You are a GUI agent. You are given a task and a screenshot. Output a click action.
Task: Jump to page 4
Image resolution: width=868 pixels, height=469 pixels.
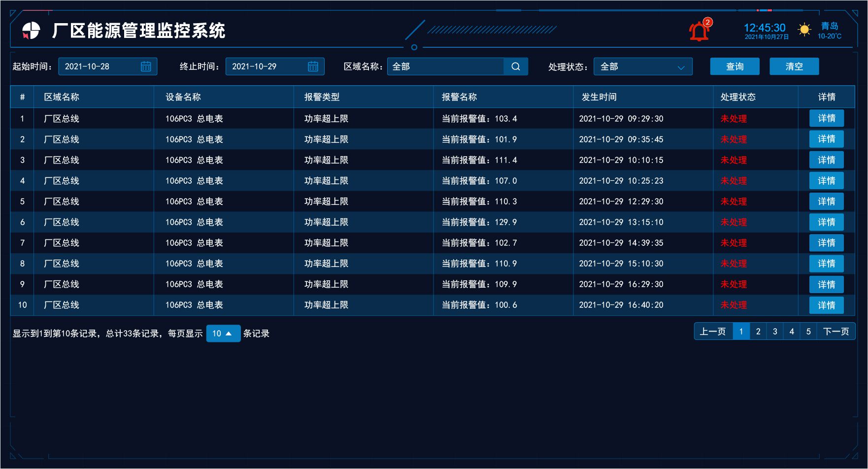click(792, 332)
